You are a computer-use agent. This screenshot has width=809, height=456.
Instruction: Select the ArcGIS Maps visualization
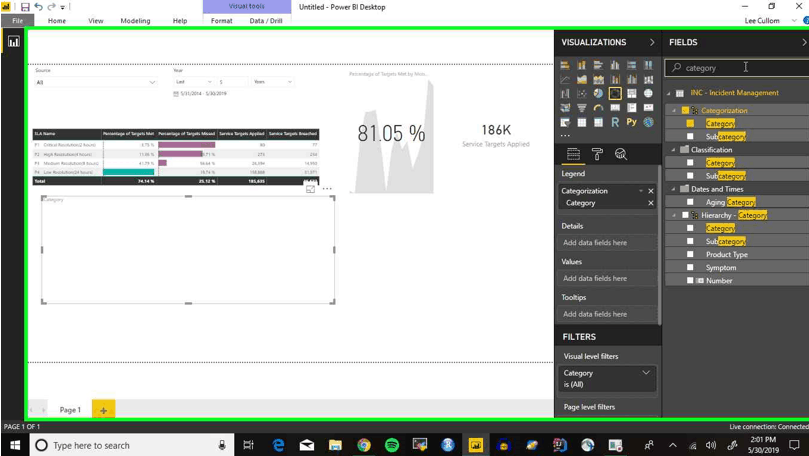[649, 122]
